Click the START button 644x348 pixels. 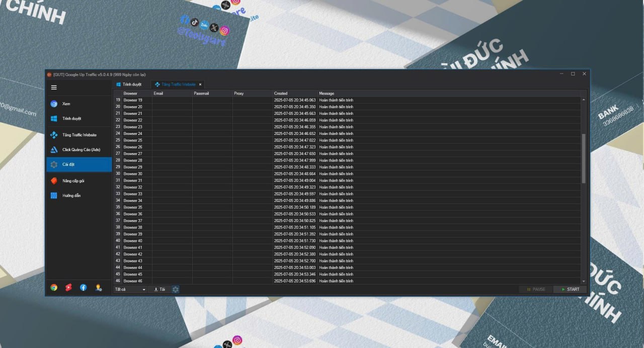click(570, 290)
